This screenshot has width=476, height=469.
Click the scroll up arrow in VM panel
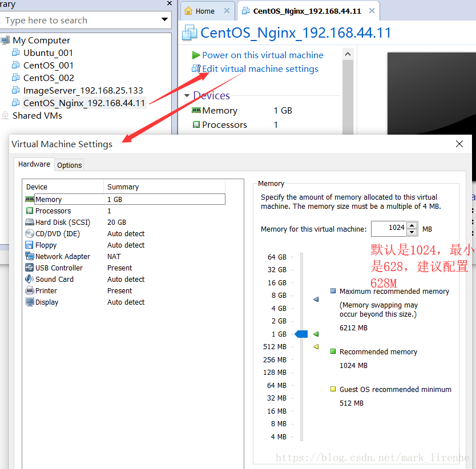pos(348,54)
